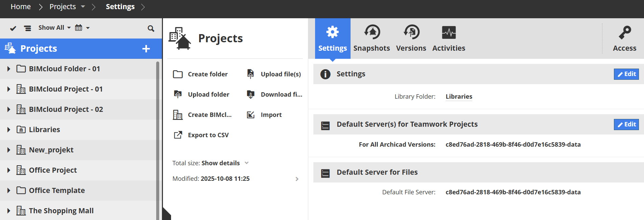Viewport: 644px width, 220px height.
Task: Open the Show All dropdown
Action: [54, 28]
